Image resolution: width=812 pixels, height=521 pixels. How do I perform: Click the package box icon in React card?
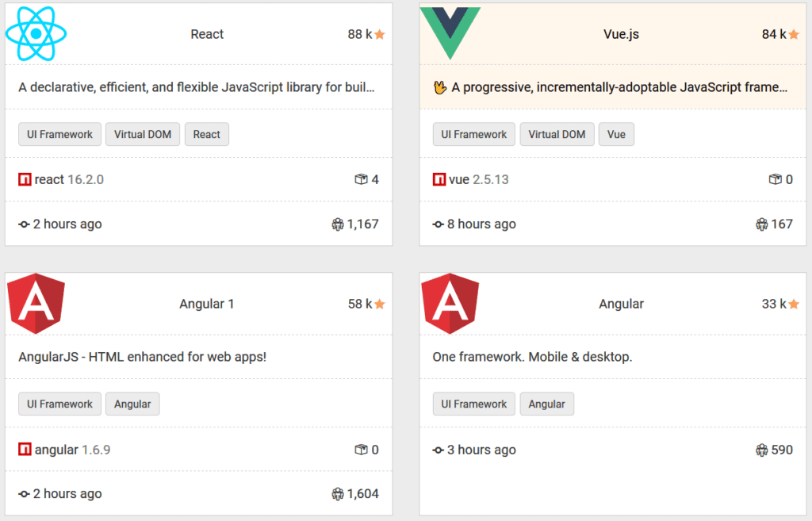click(361, 179)
